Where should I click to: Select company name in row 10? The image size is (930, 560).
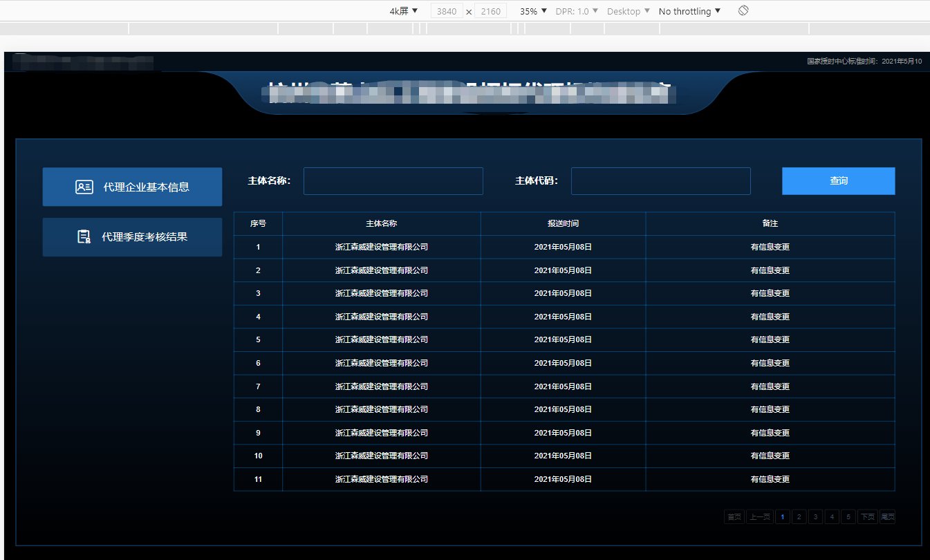(382, 456)
